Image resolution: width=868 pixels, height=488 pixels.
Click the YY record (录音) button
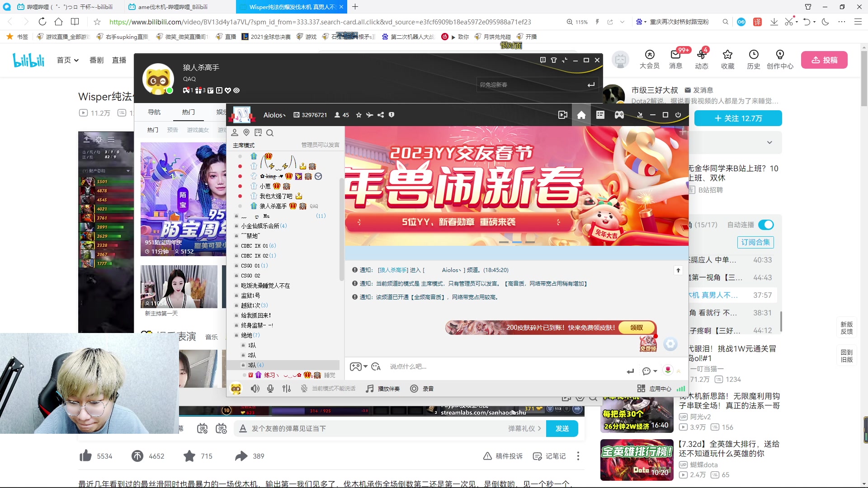pyautogui.click(x=422, y=389)
